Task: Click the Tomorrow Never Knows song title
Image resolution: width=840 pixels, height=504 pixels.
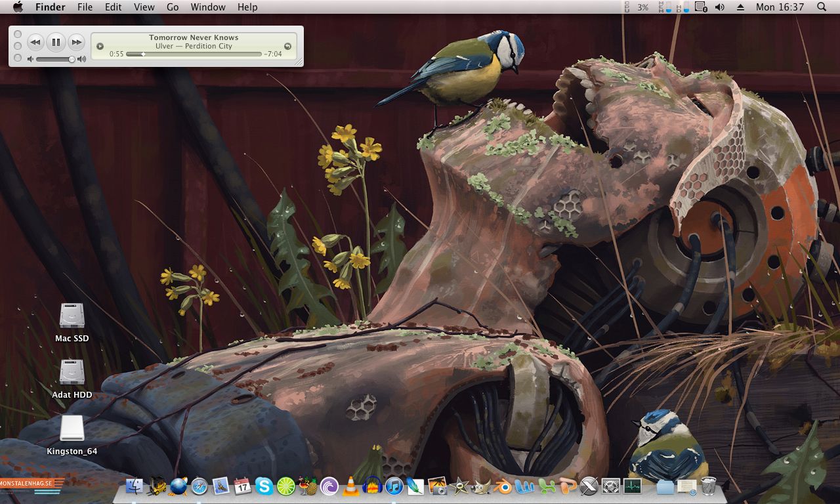Action: pos(194,37)
